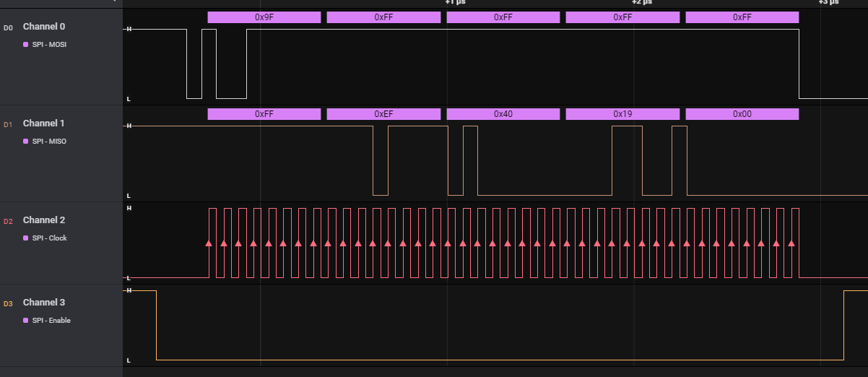868x377 pixels.
Task: Select the 0x40 decoded byte on MISO
Action: [503, 114]
